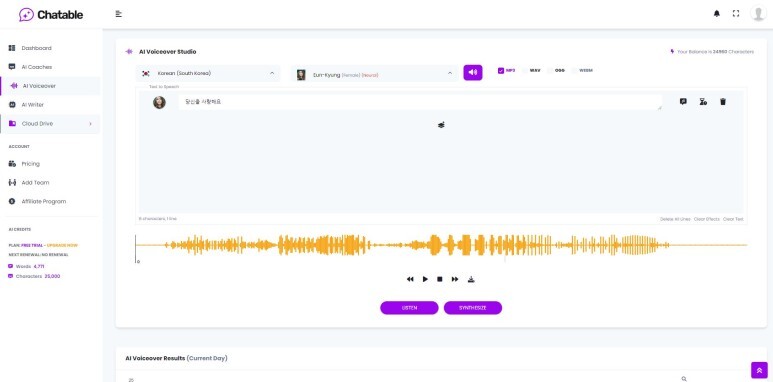Click the voice avatar beside the text line

(x=159, y=103)
